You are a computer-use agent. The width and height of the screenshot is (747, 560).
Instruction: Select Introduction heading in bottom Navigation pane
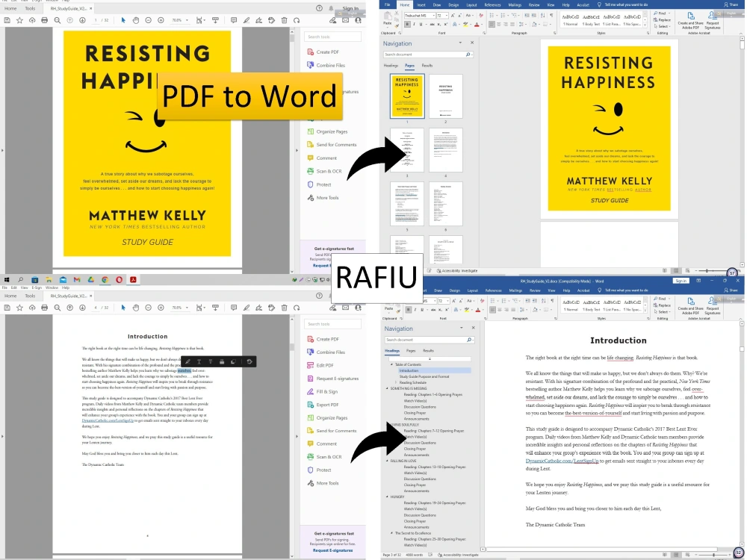[409, 370]
